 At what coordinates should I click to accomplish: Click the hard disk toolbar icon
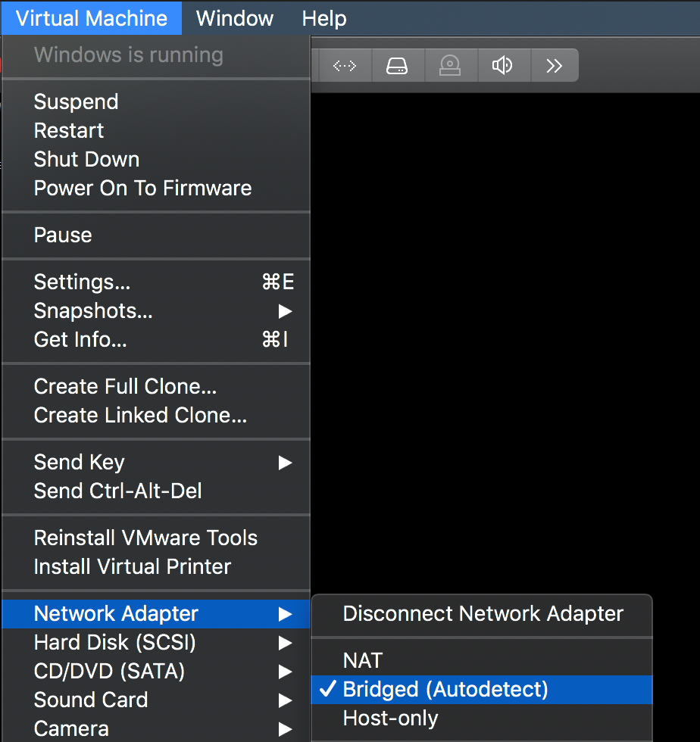[397, 65]
